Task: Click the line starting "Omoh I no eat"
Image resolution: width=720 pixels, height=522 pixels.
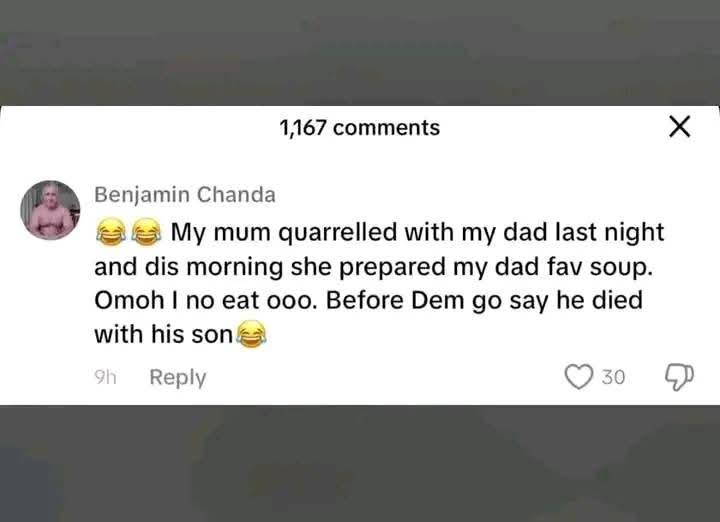Action: pyautogui.click(x=368, y=301)
